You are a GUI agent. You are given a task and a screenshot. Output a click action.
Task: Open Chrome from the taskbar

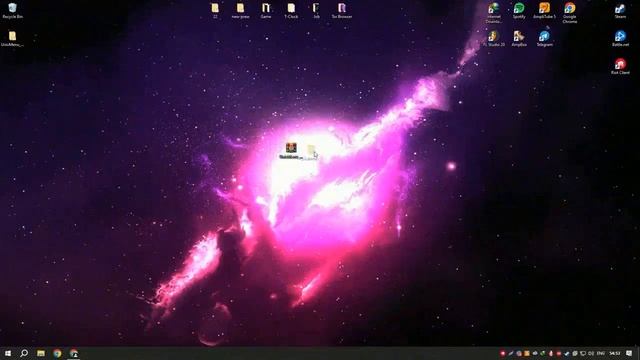[x=57, y=353]
